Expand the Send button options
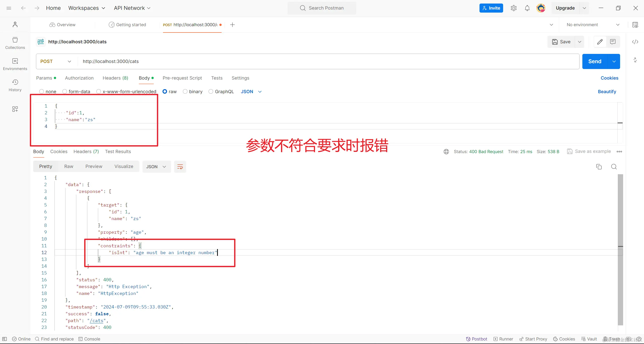This screenshot has width=644, height=344. click(614, 61)
